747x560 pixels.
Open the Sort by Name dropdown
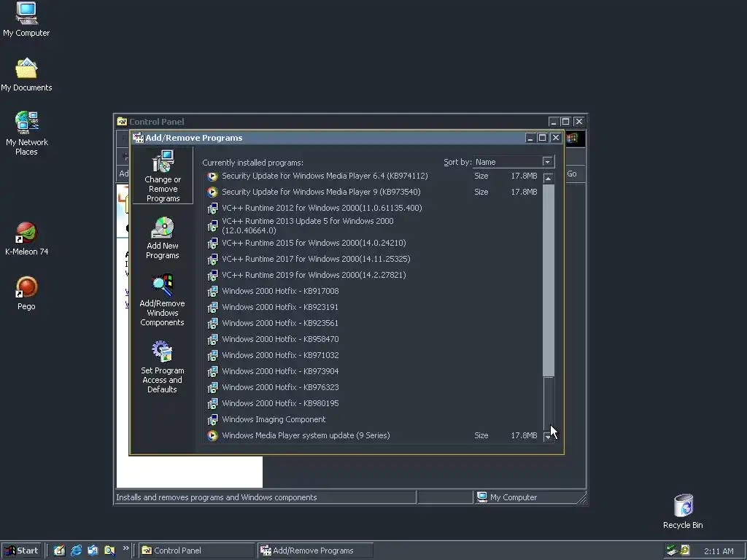pos(547,162)
